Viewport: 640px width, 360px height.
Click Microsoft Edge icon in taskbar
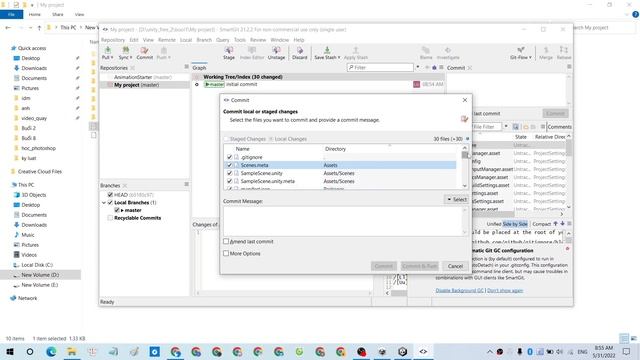click(x=51, y=351)
